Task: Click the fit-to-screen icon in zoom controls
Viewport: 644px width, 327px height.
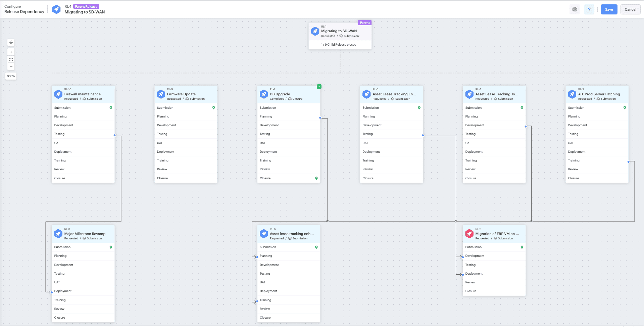Action: (11, 59)
